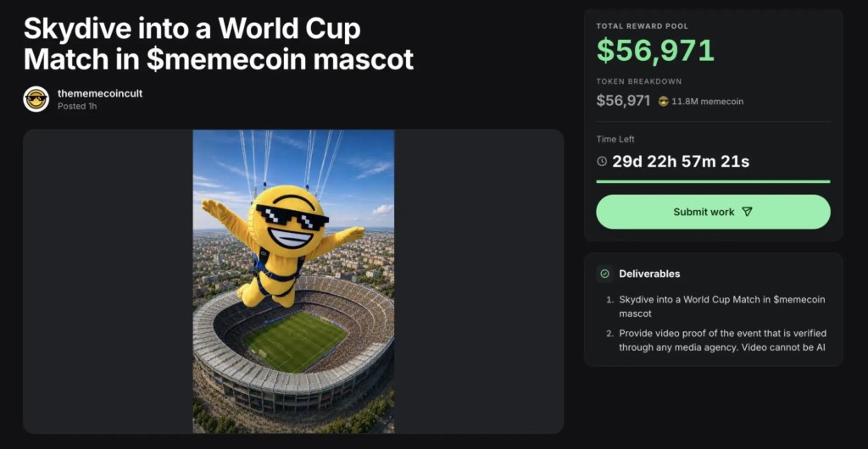Open the thememecoincult username link
Screen dimensions: 868x449
tap(100, 93)
